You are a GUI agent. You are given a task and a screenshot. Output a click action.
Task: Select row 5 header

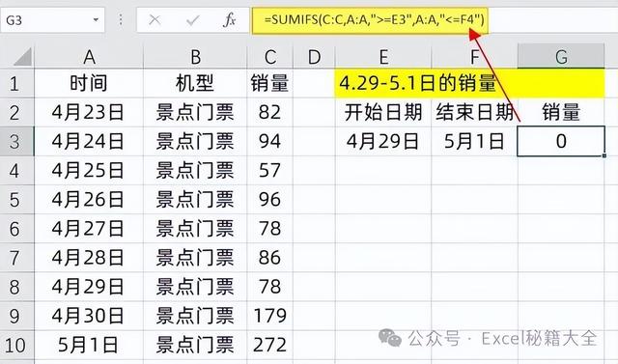17,200
